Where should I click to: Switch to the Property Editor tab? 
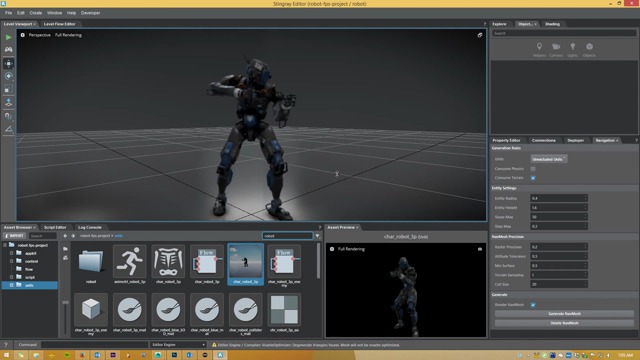point(506,140)
